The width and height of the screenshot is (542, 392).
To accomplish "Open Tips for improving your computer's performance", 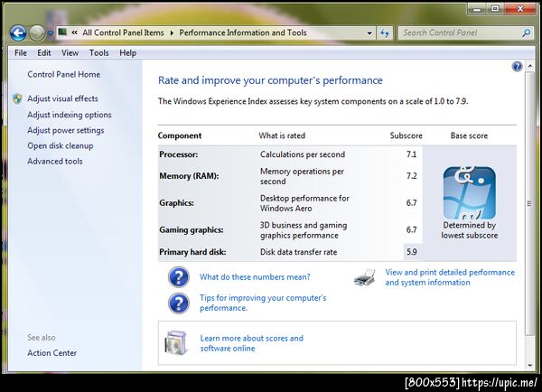I will pyautogui.click(x=263, y=303).
